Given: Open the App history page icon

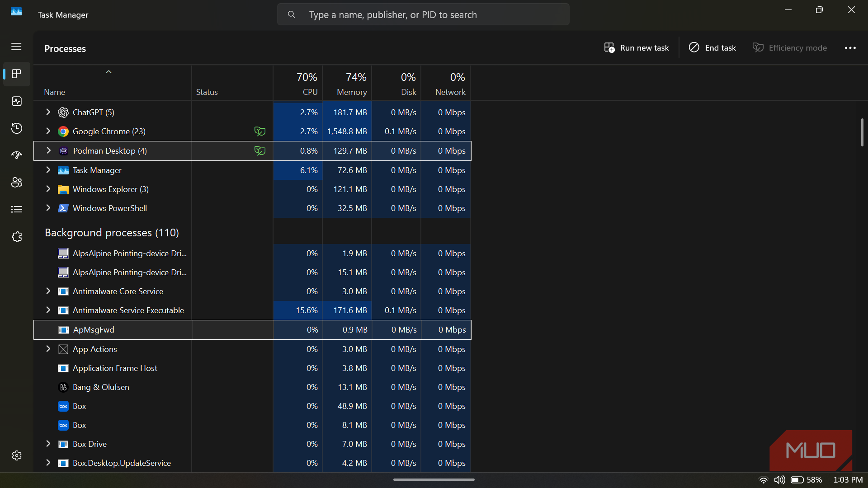Looking at the screenshot, I should (x=17, y=128).
